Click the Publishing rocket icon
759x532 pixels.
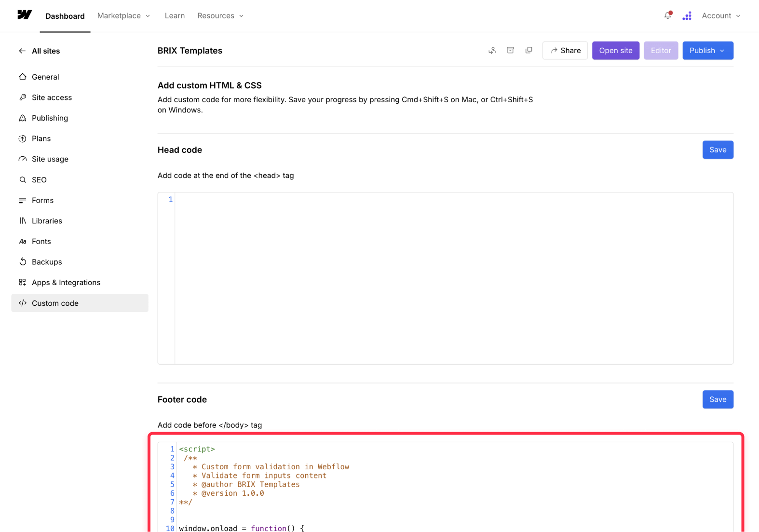point(23,118)
